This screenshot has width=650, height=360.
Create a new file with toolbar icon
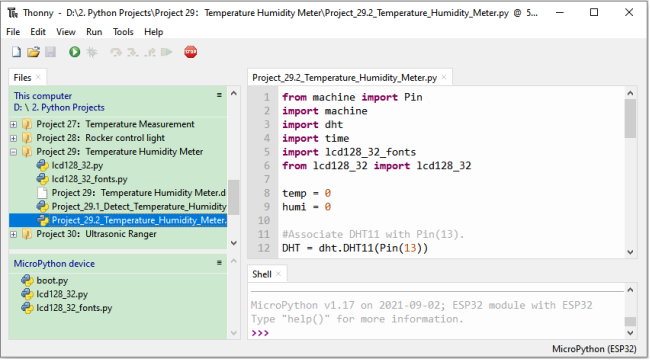[16, 52]
